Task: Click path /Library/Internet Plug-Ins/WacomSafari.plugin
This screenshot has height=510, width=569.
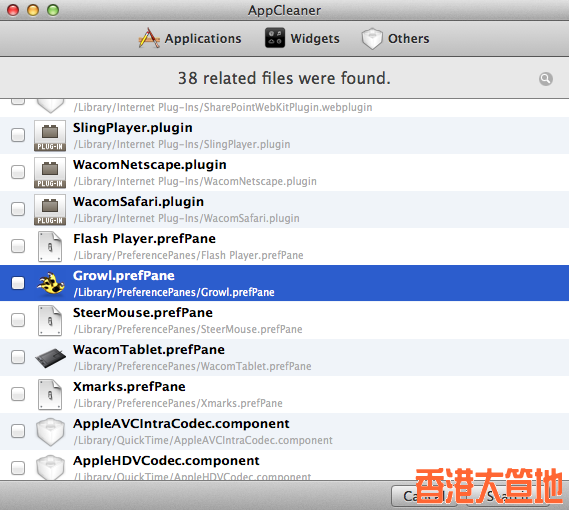Action: [x=187, y=219]
